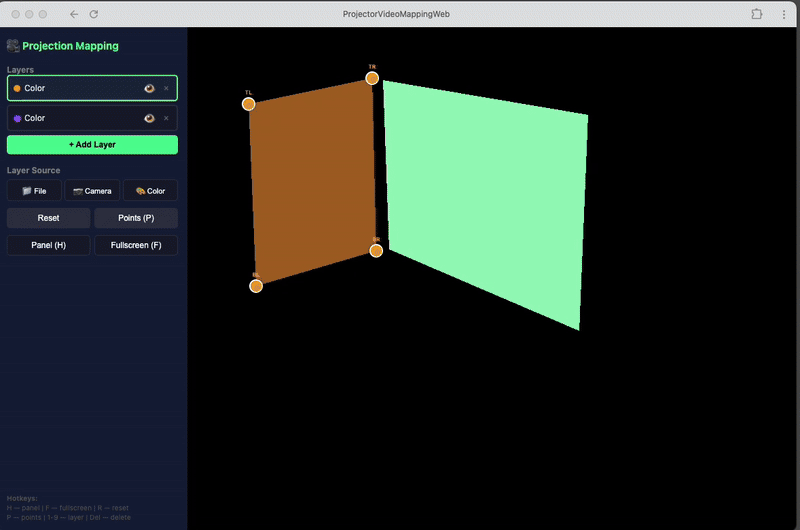Choose Camera as the layer source
Image resolution: width=800 pixels, height=530 pixels.
pos(92,191)
